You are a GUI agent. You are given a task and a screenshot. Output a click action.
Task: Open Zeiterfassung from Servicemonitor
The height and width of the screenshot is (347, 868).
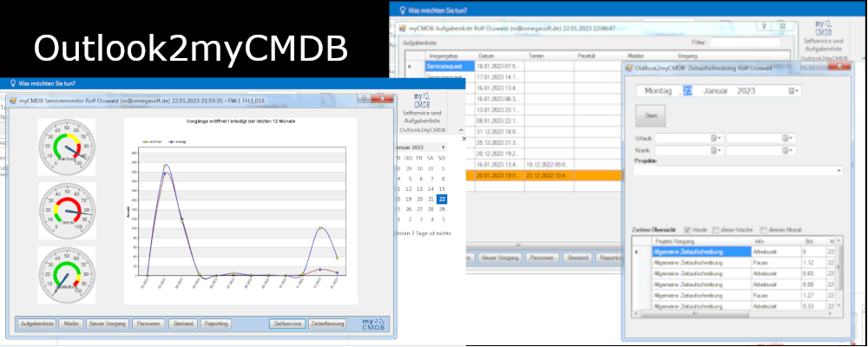point(327,324)
